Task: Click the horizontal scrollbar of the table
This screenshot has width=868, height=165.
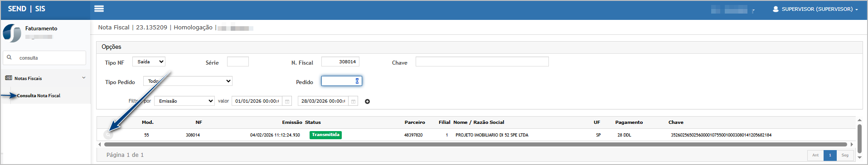Action: [475, 145]
